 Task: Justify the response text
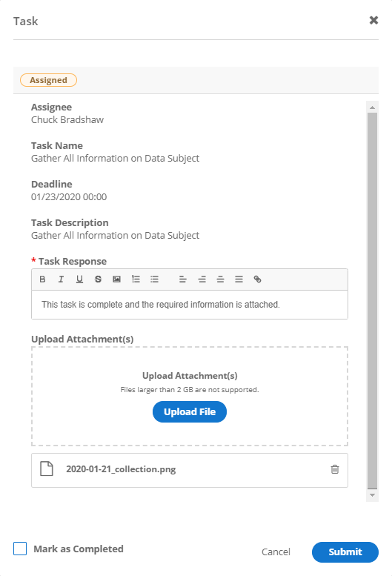[x=239, y=279]
